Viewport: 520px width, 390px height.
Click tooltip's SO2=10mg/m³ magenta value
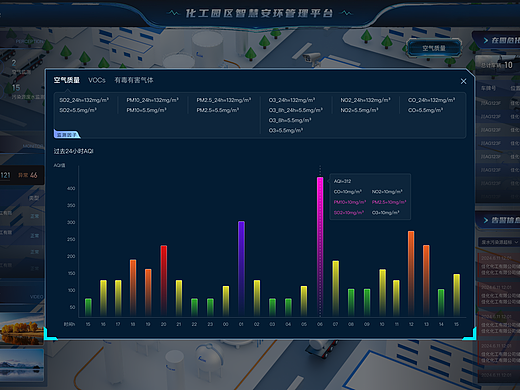(349, 213)
